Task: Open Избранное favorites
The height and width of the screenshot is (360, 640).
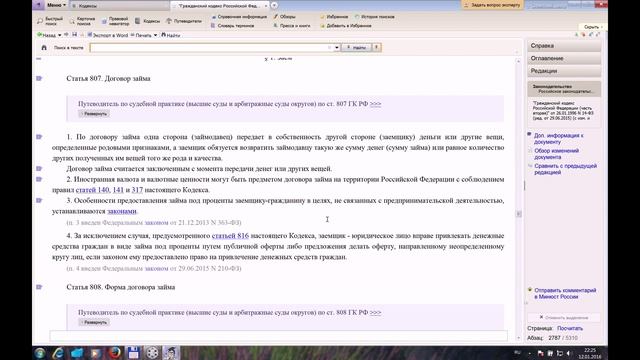Action: coord(334,17)
